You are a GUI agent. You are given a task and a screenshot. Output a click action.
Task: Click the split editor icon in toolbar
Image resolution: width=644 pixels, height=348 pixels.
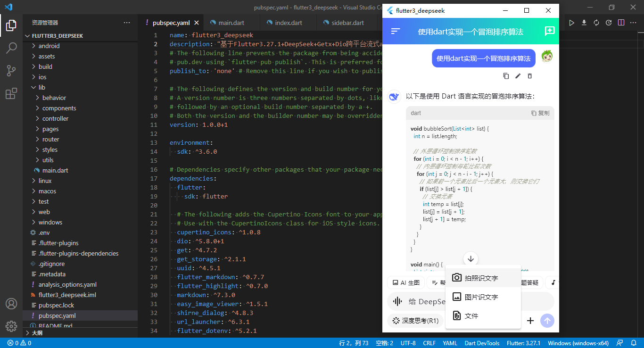tap(621, 23)
